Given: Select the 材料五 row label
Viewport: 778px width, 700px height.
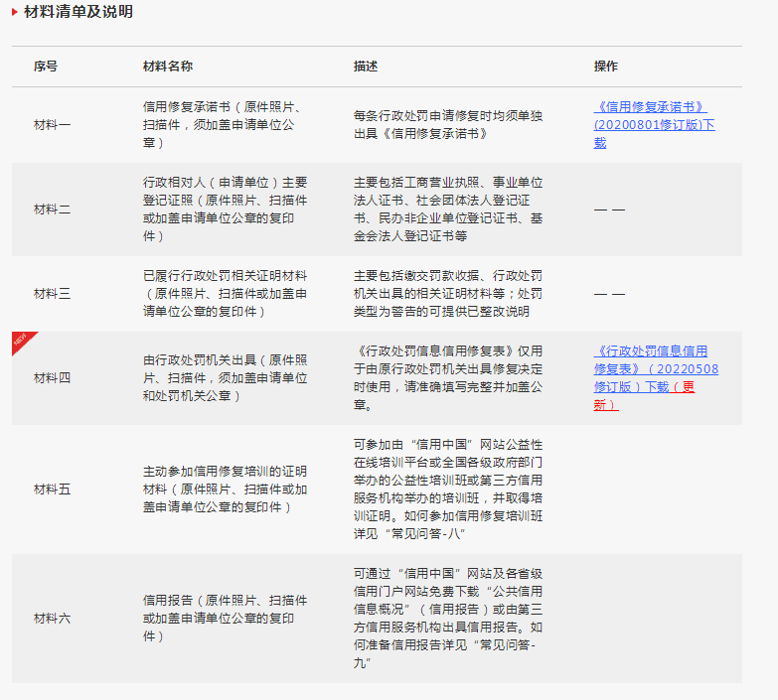Looking at the screenshot, I should (53, 490).
